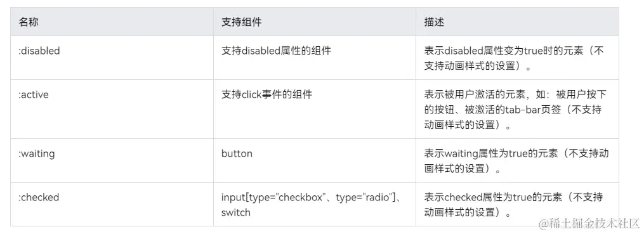644x234 pixels.
Task: Click the 名称 column header
Action: pyautogui.click(x=29, y=22)
